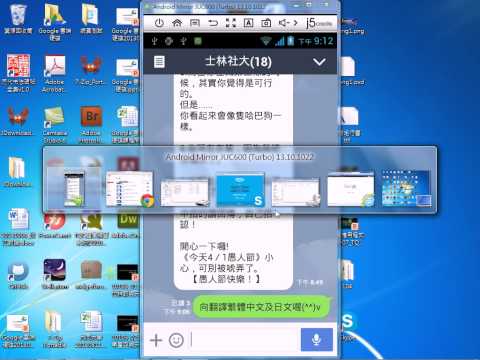Click the line 開心一下囉! in the chat

click(204, 246)
